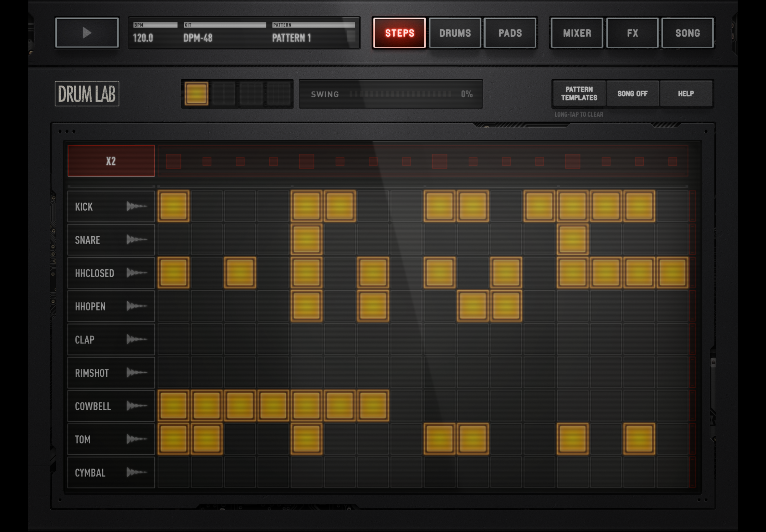This screenshot has width=766, height=532.
Task: Click the COWBELL track velocity arrows icon
Action: (137, 406)
